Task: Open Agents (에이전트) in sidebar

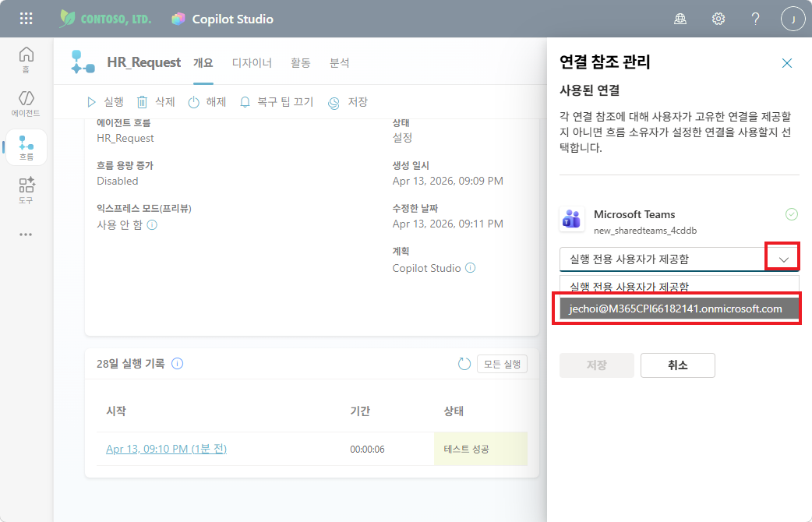Action: point(26,104)
